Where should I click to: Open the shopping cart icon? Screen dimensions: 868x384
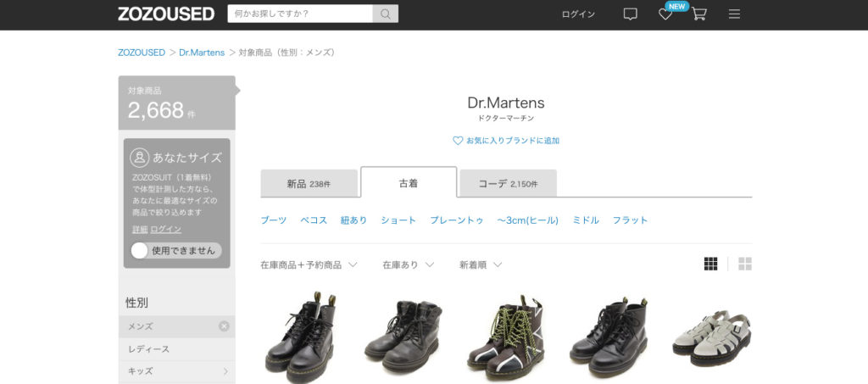(x=699, y=14)
